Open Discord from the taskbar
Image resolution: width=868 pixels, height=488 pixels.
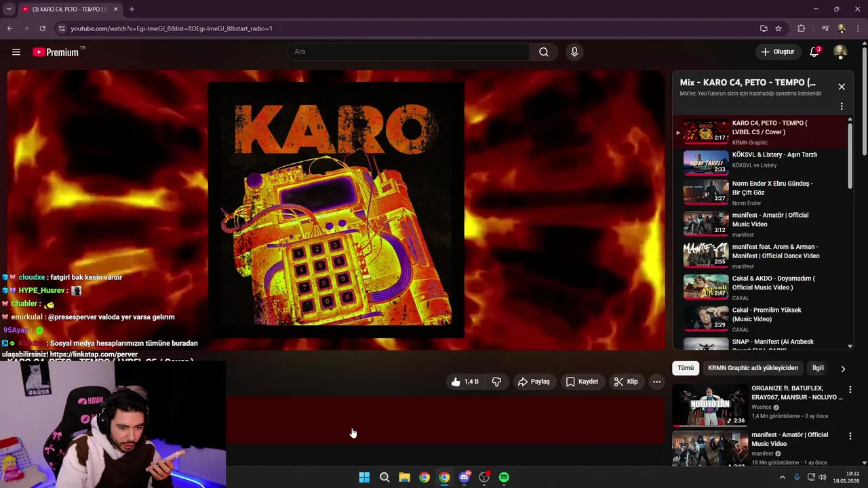tap(465, 477)
